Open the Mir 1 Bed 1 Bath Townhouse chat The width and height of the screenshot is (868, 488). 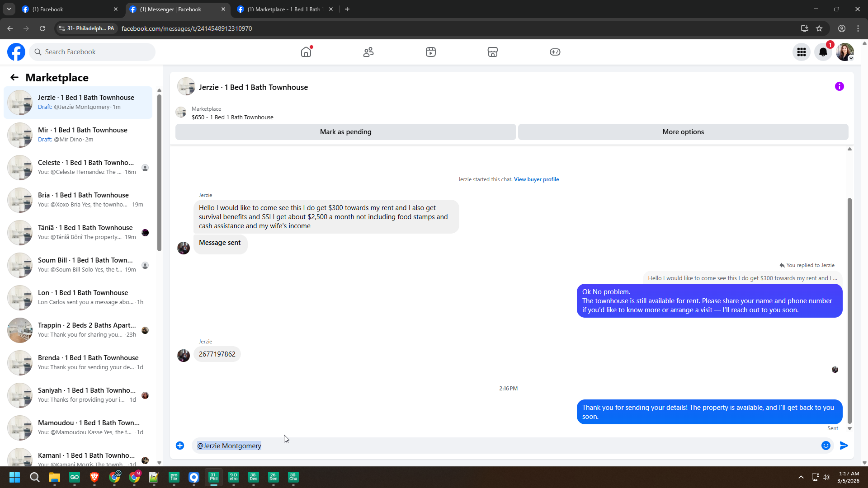click(x=78, y=135)
